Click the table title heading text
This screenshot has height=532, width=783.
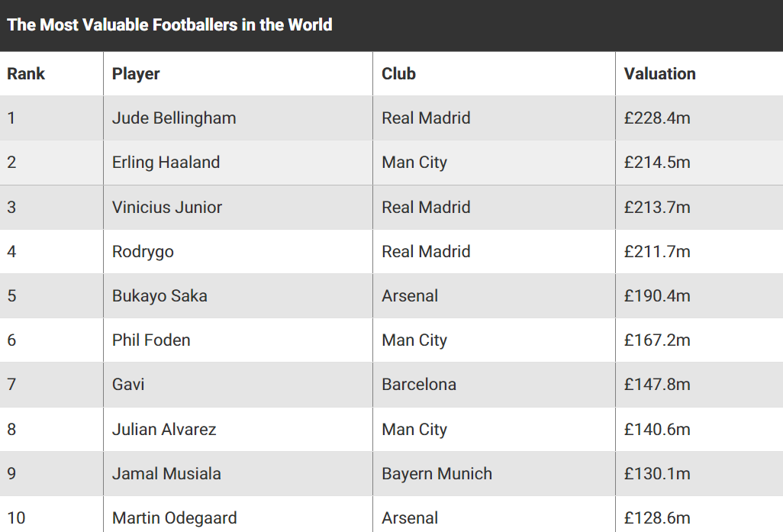tap(169, 24)
